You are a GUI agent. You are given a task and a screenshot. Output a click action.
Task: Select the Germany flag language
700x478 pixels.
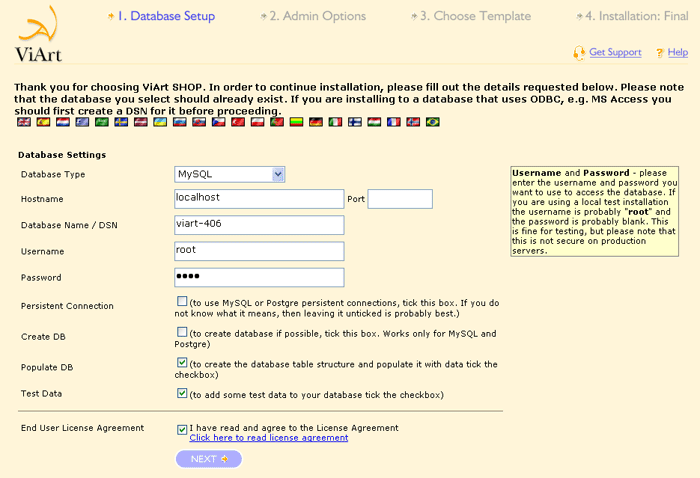point(316,122)
